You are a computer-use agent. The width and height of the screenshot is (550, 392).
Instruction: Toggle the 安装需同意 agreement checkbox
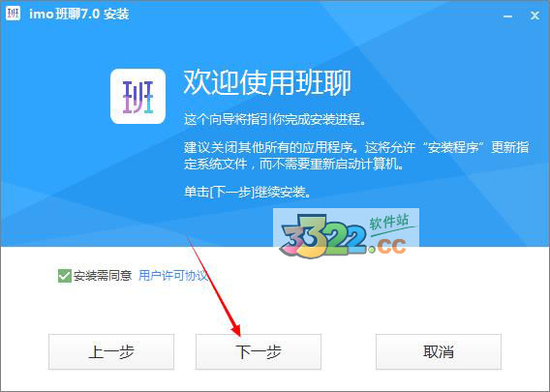[x=65, y=276]
